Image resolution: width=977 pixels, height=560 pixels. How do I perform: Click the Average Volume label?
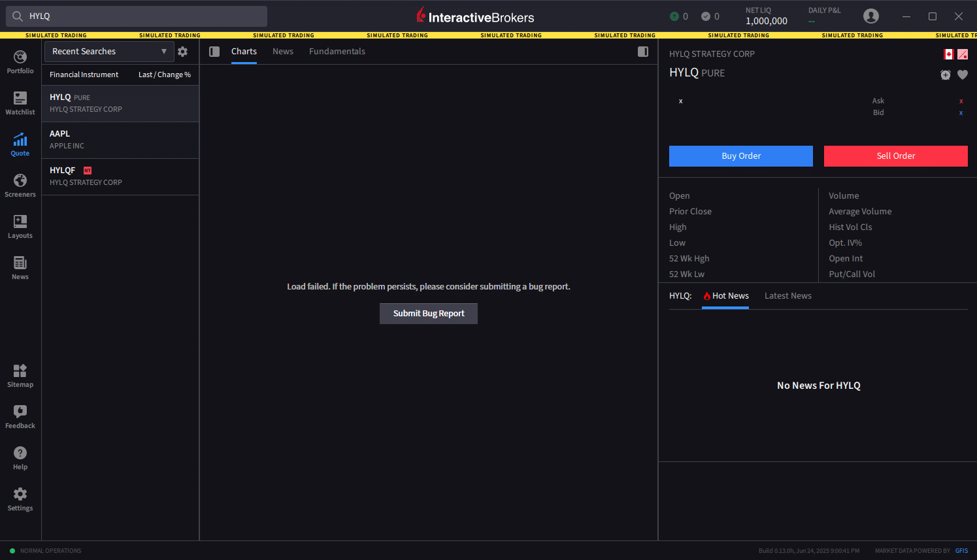[860, 212]
